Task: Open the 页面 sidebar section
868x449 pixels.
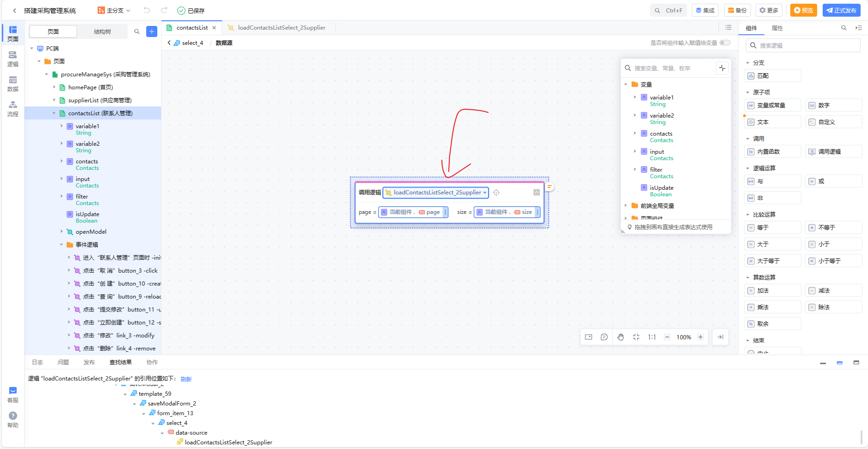Action: 13,33
